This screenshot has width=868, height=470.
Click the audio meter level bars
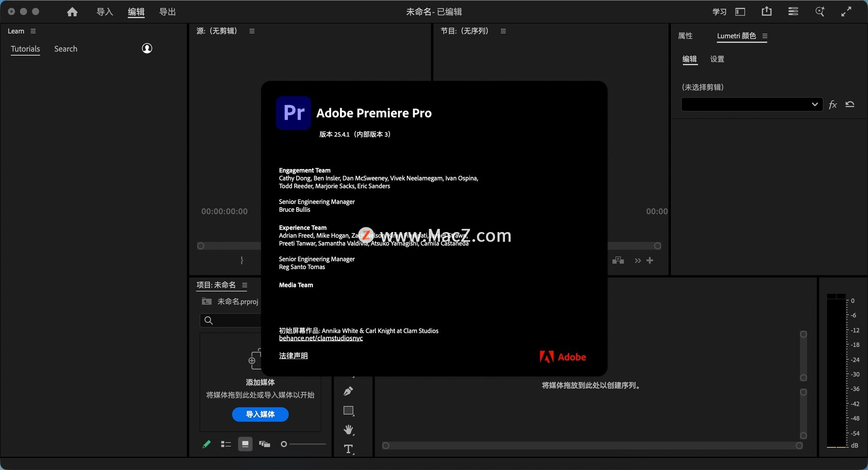point(836,371)
